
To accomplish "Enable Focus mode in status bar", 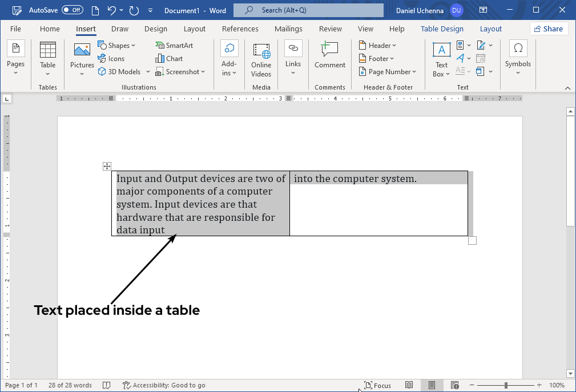I will 377,385.
